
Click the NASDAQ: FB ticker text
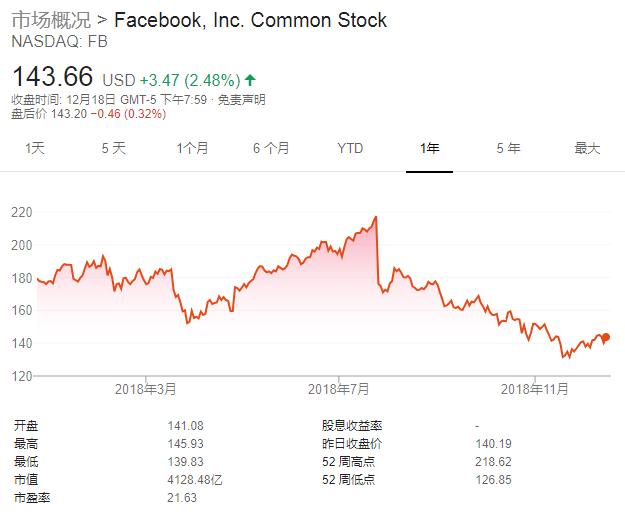tap(59, 42)
